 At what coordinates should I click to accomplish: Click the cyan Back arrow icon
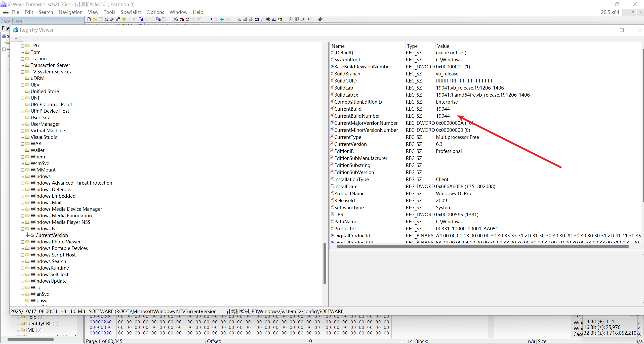click(x=222, y=19)
